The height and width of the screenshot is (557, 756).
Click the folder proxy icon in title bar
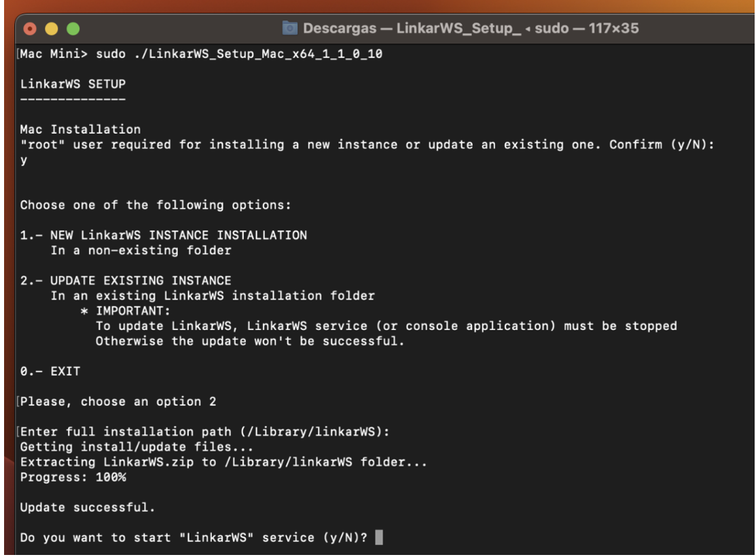(290, 30)
